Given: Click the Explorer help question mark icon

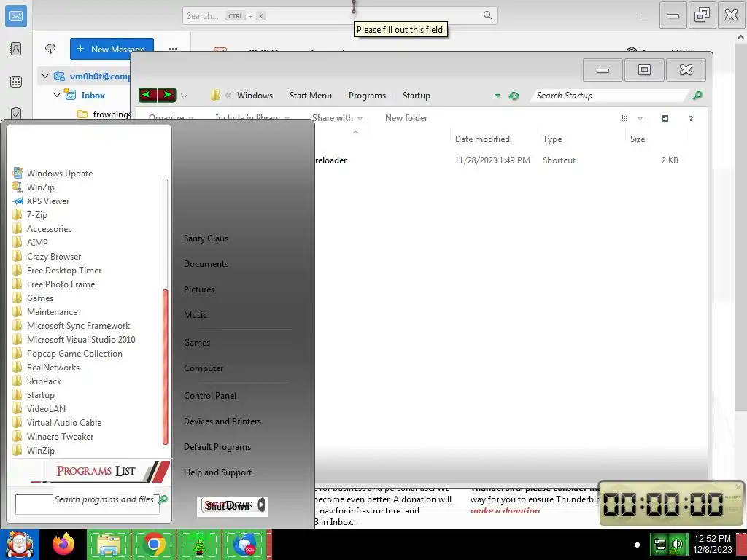Looking at the screenshot, I should click(691, 118).
